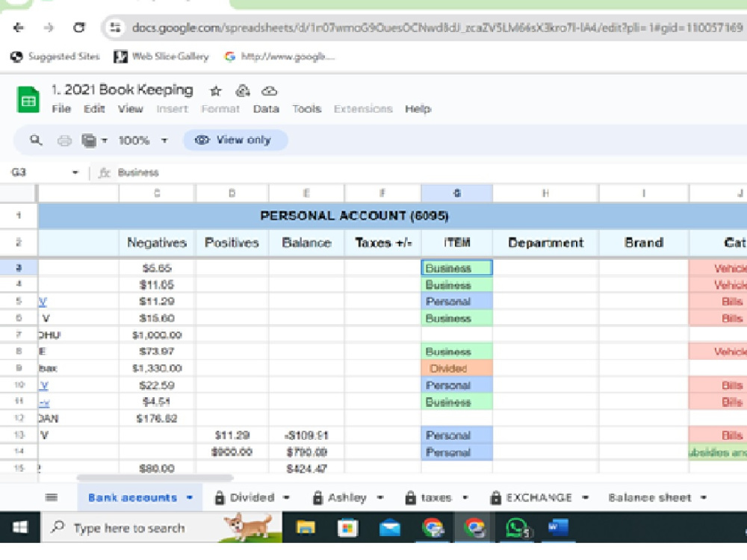Select row 3 header
Image resolution: width=747 pixels, height=560 pixels.
19,267
